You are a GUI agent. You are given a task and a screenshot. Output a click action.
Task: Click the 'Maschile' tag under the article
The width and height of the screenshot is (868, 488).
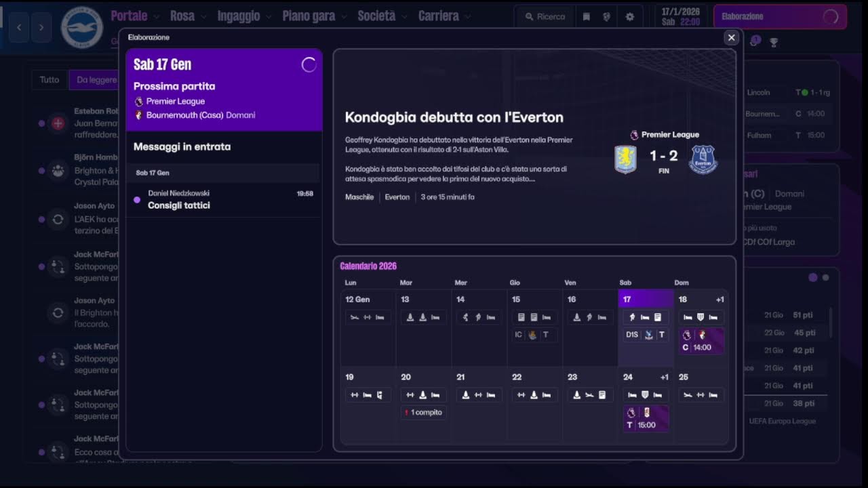click(359, 197)
